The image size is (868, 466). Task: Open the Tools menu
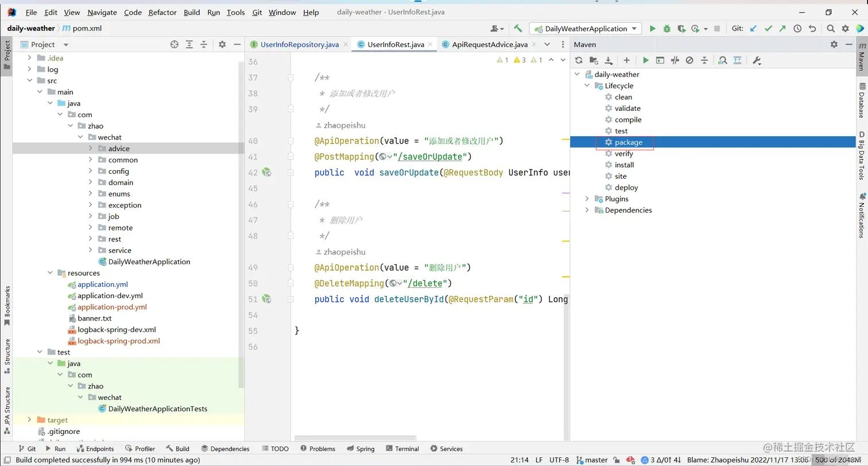pyautogui.click(x=235, y=12)
